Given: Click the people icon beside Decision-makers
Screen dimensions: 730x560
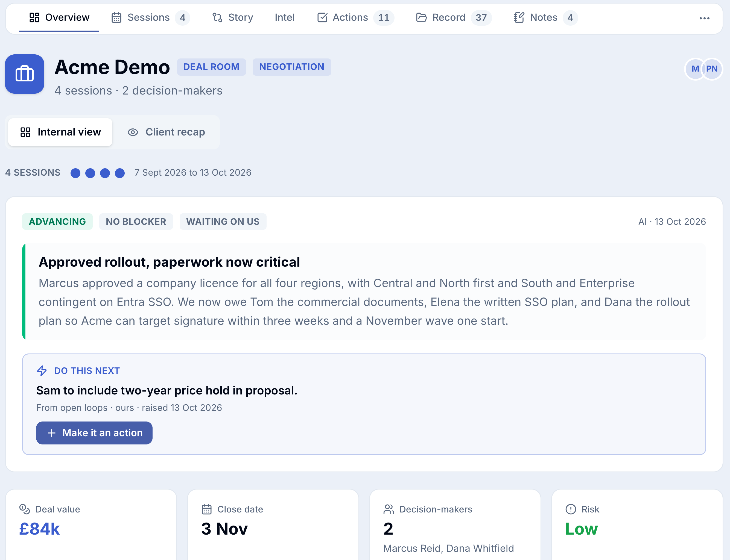Looking at the screenshot, I should tap(389, 509).
